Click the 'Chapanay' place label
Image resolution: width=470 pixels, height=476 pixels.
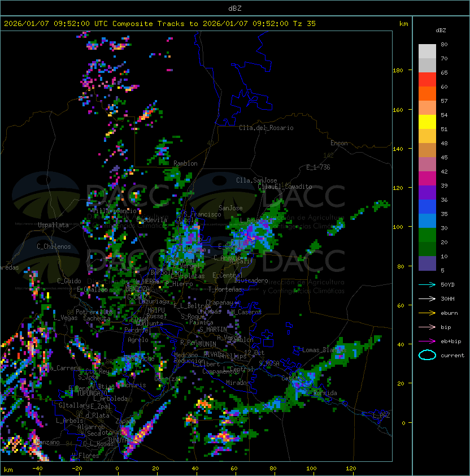pyautogui.click(x=219, y=302)
